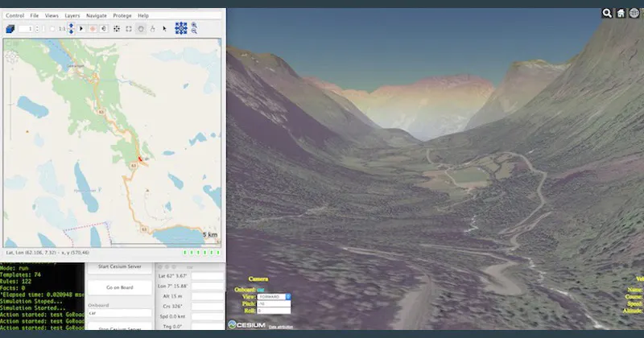
Task: Click the Lat, Lon coordinates status text
Action: tap(47, 253)
